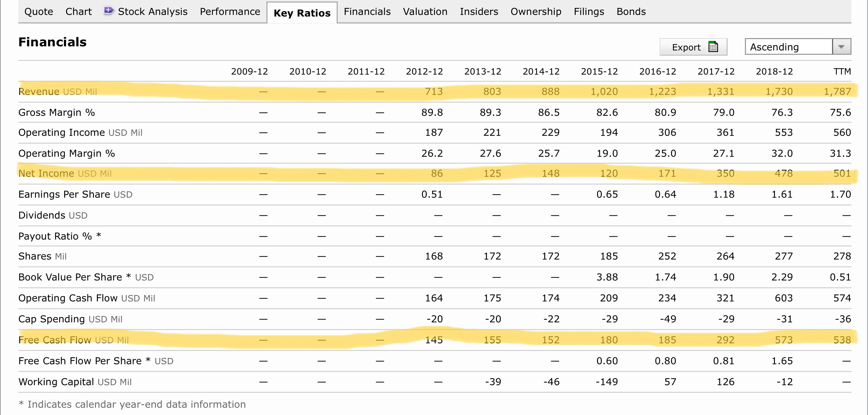
Task: Open the Filings tab
Action: pos(589,12)
